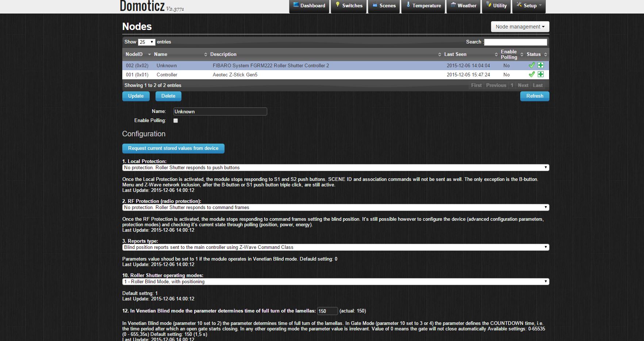
Task: Click green plus icon for FIBARO node row
Action: [x=541, y=65]
